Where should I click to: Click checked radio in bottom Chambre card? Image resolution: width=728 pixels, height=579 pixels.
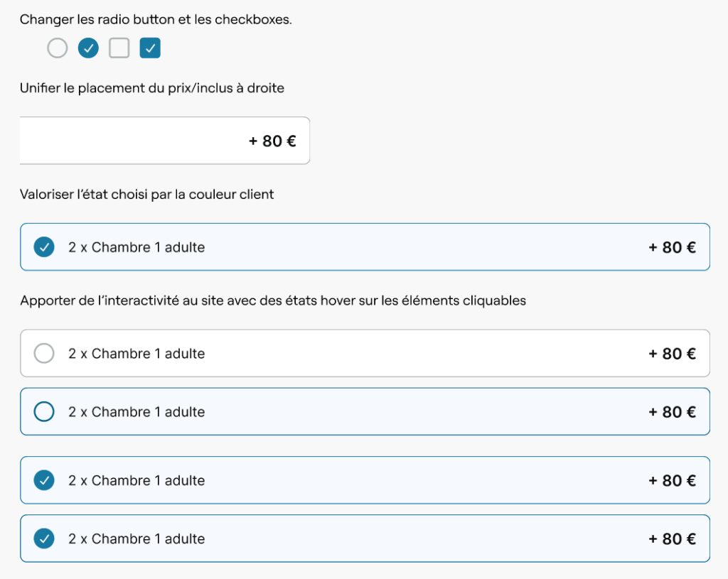coord(44,539)
